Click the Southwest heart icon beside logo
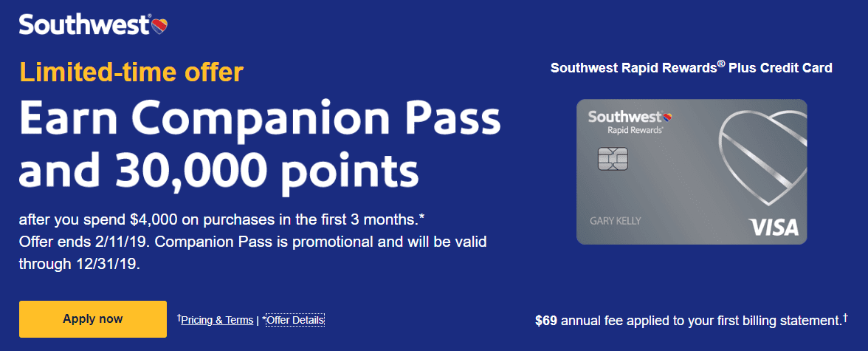 click(159, 26)
